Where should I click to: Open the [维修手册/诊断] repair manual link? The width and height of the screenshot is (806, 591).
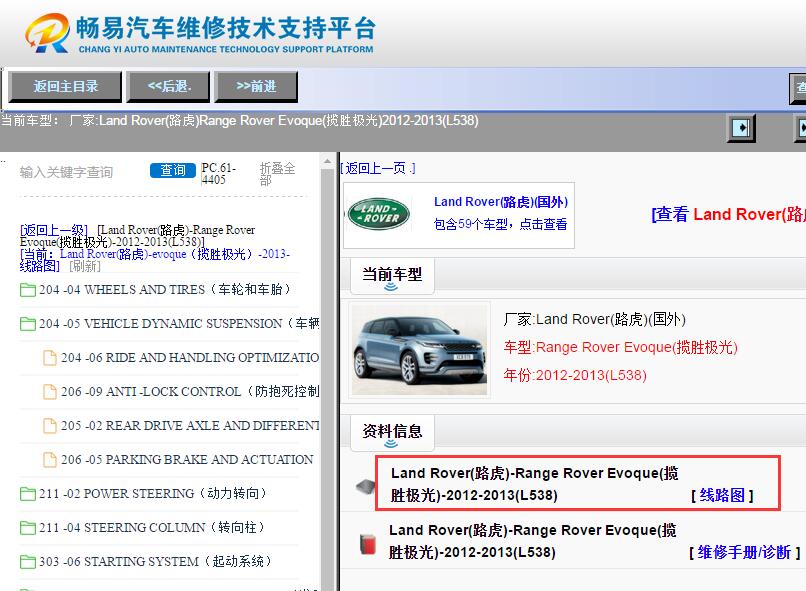point(744,552)
